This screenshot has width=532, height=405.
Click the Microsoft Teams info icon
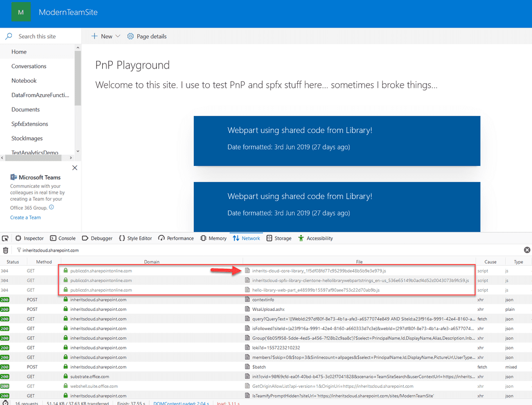click(x=51, y=207)
